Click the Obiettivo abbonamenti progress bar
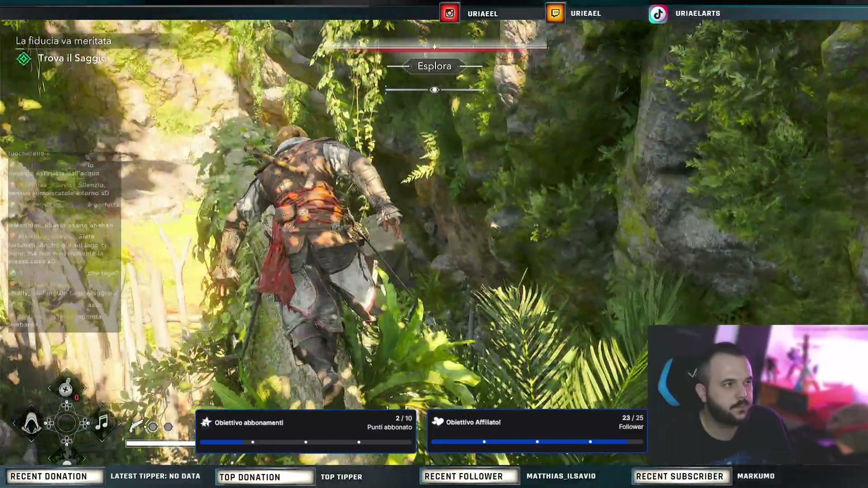 [x=306, y=442]
